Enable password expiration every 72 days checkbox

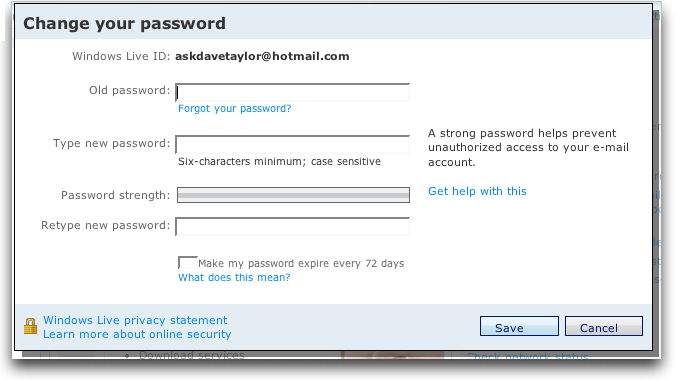coord(188,263)
